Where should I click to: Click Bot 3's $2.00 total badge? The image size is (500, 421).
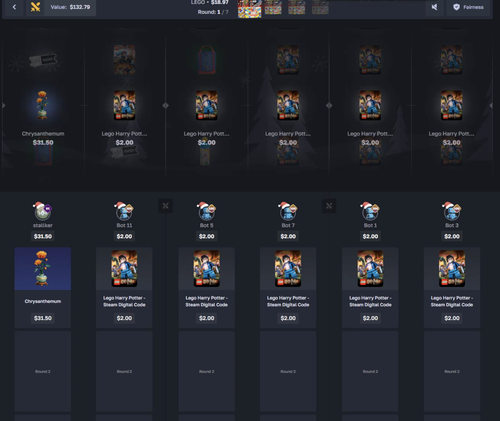click(452, 236)
